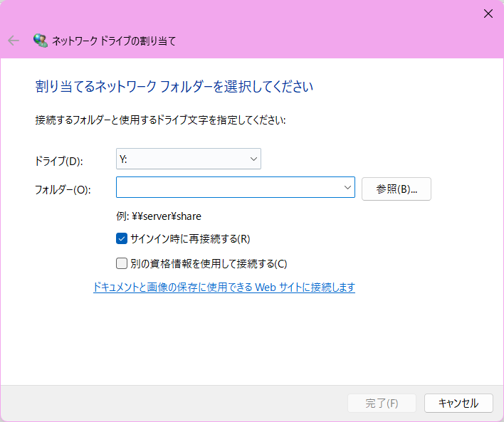Click the heading 割り当てるネットワーク フォルダーを選択してください
Screen dimensions: 504x422
click(x=174, y=86)
